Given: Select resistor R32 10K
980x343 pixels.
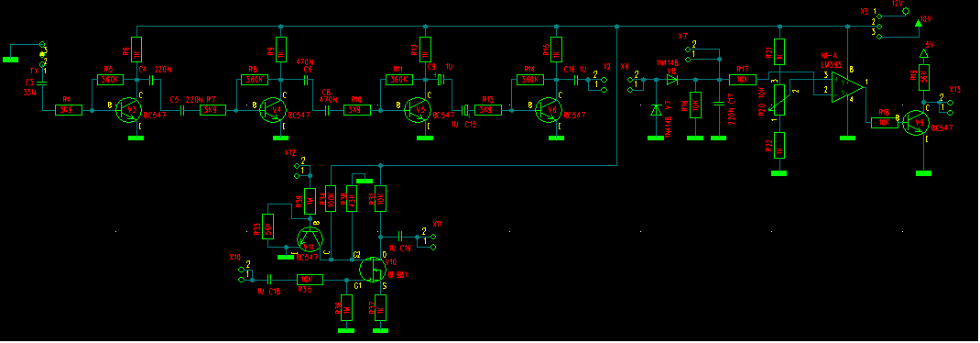Looking at the screenshot, I should point(381,199).
